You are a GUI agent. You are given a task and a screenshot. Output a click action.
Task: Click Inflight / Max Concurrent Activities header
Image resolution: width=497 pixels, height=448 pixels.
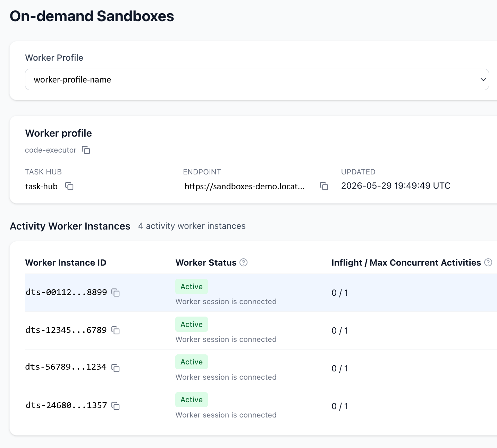pyautogui.click(x=406, y=262)
